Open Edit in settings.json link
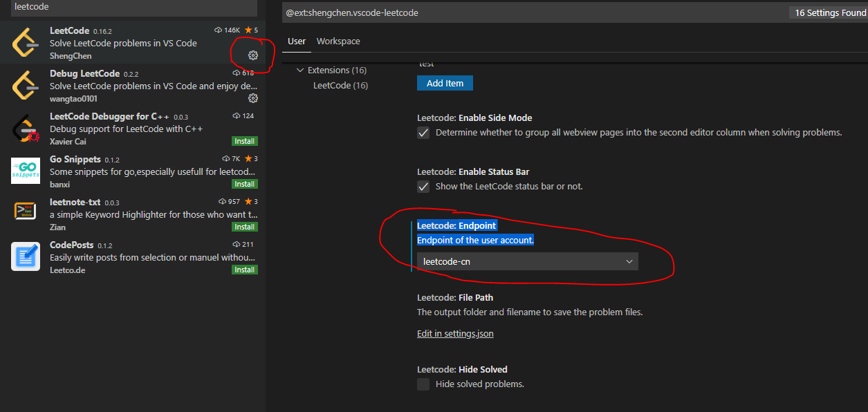Viewport: 868px width, 412px height. [454, 333]
